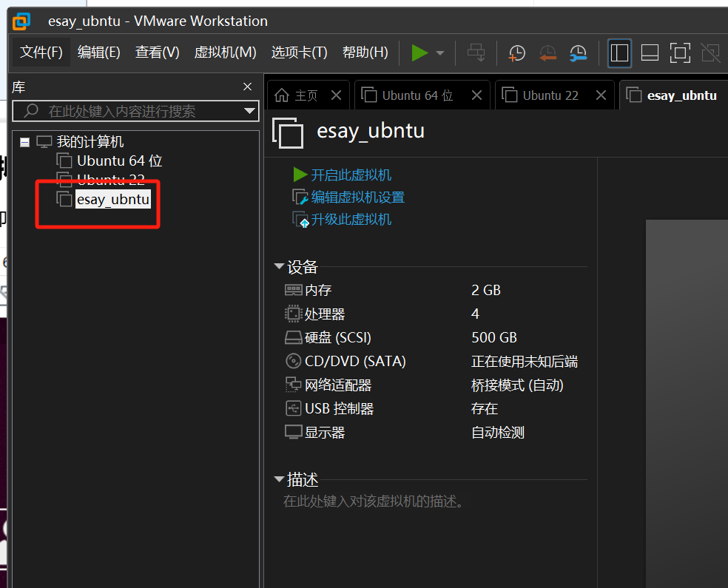Take a snapshot of this virtual machine
728x588 pixels.
pos(516,53)
